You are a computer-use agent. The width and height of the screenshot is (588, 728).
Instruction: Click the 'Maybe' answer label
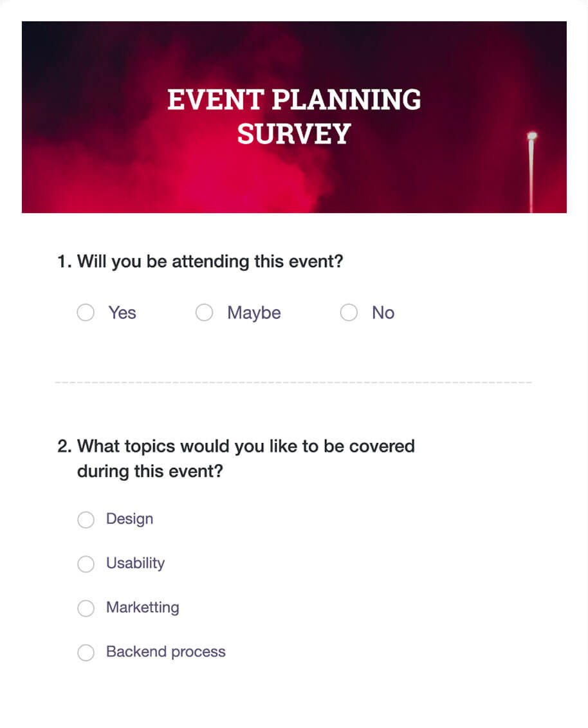(x=254, y=313)
